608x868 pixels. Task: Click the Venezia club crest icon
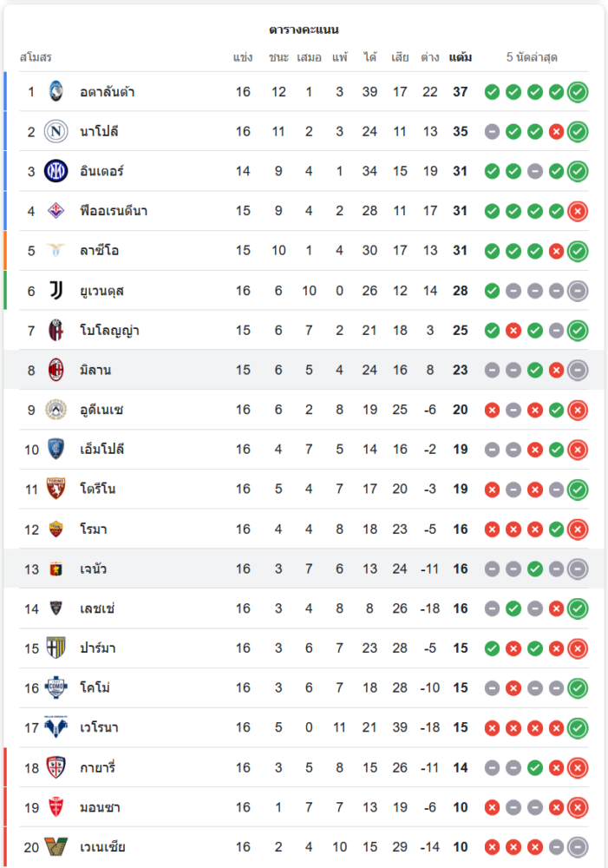56,847
